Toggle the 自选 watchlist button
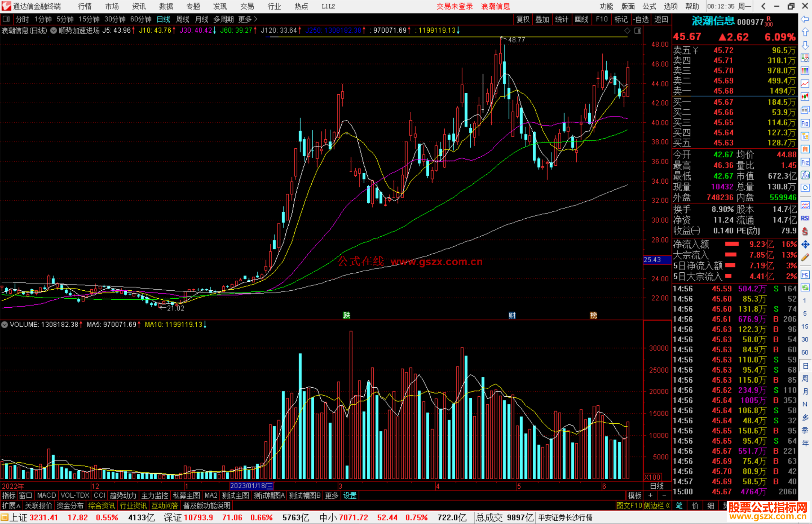This screenshot has width=812, height=524. (x=641, y=19)
